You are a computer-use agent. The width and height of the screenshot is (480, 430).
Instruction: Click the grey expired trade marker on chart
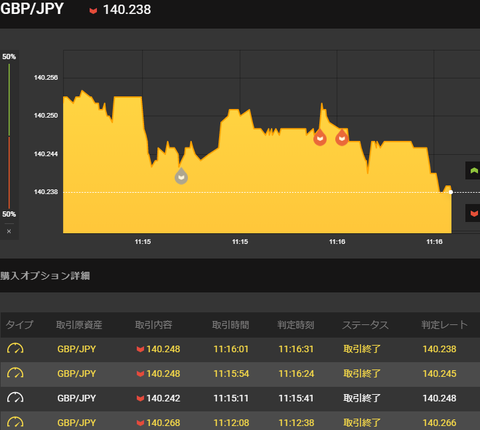pos(181,176)
